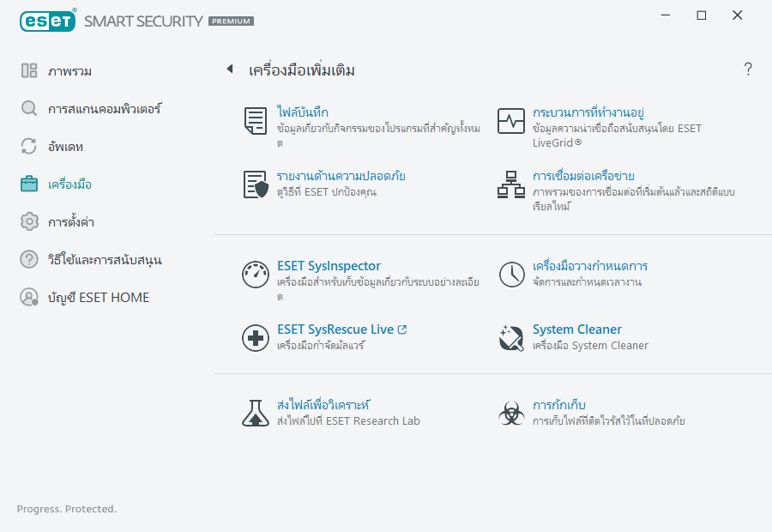View the รายงานด้านความปลอดภัย security report
The width and height of the screenshot is (772, 532).
341,178
